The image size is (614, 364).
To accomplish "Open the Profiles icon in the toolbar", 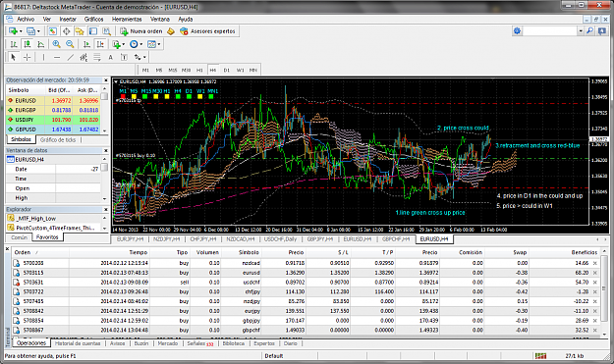I will (30, 30).
